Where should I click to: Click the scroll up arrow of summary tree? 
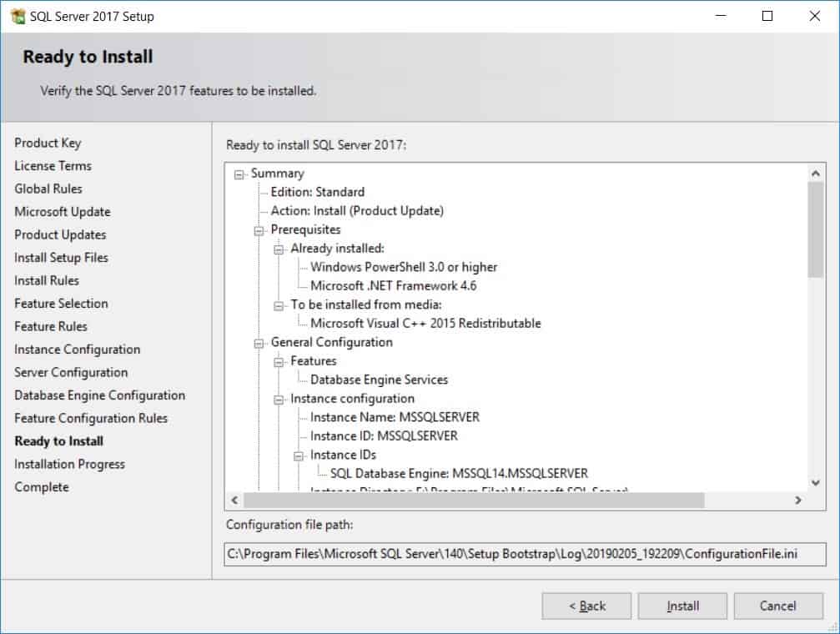coord(815,174)
